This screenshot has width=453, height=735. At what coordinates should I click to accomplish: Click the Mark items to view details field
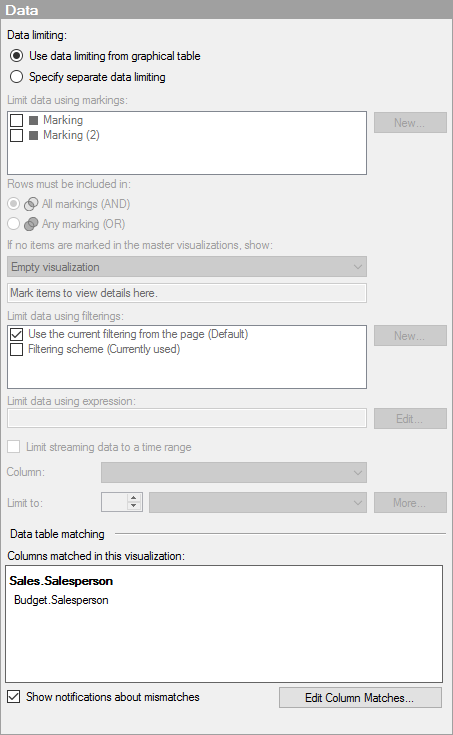[x=187, y=293]
